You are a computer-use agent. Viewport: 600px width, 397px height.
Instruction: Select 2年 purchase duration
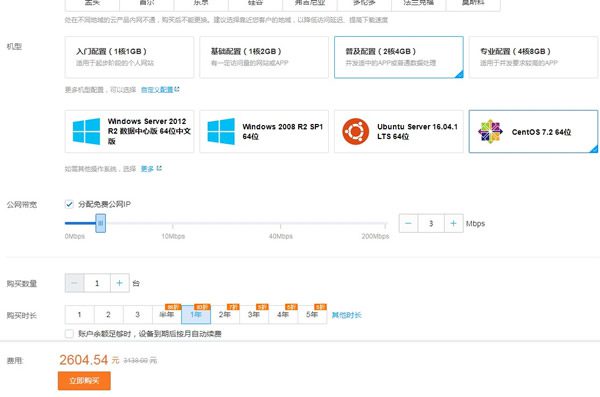[225, 315]
